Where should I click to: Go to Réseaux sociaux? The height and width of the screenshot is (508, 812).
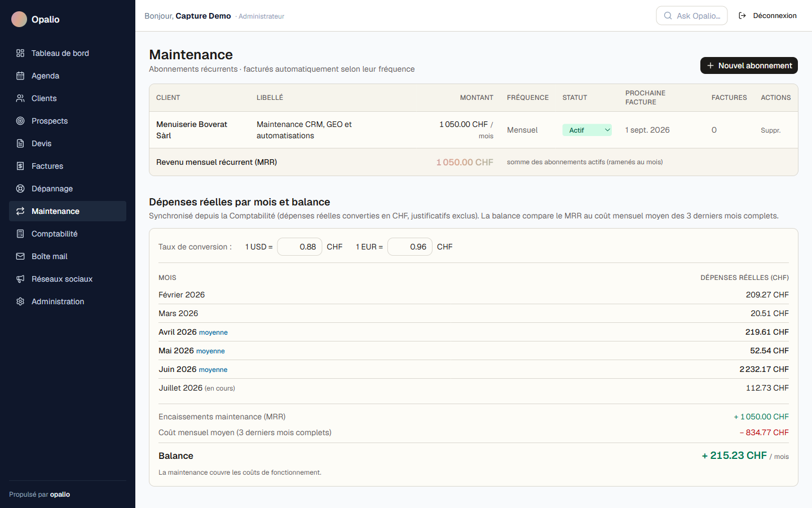pos(68,279)
